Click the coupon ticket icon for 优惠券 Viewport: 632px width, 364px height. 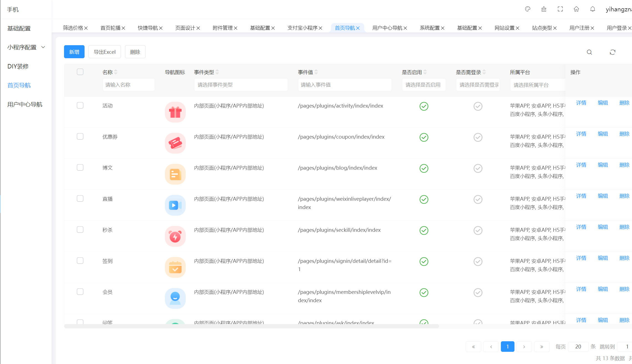[x=175, y=143]
